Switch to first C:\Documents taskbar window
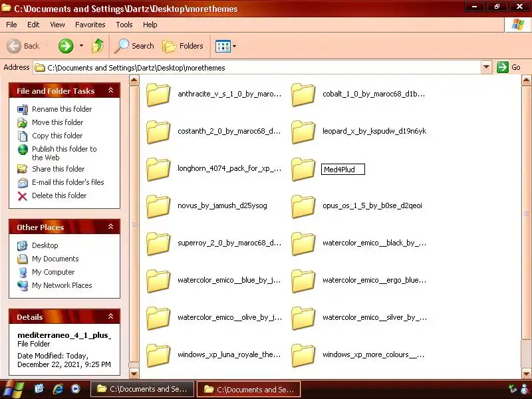Image resolution: width=532 pixels, height=399 pixels. (x=142, y=389)
